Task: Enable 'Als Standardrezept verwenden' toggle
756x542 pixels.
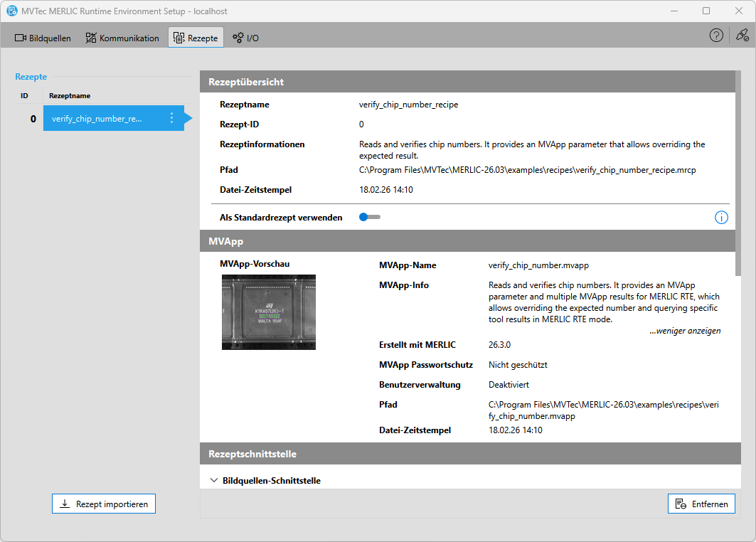Action: pyautogui.click(x=370, y=217)
